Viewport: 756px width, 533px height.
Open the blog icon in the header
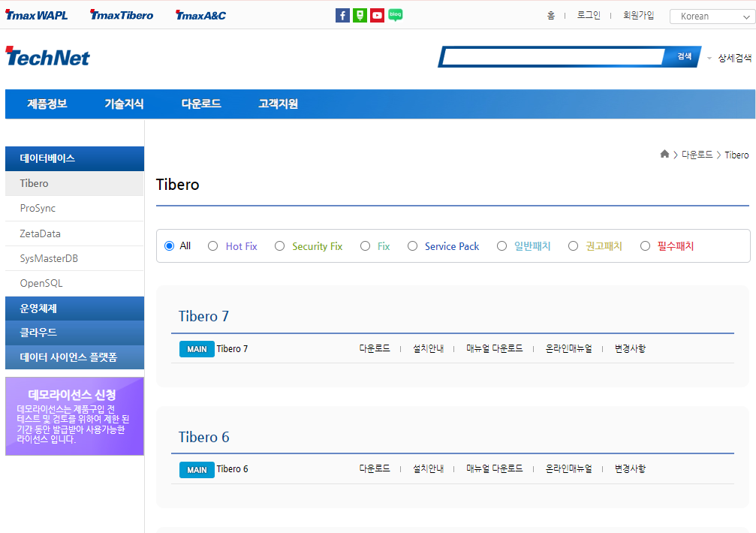[x=395, y=15]
